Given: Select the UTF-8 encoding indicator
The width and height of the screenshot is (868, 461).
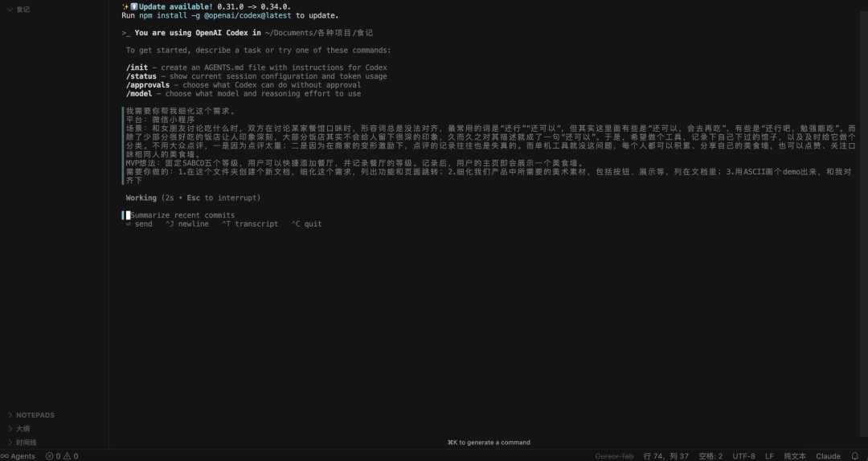Looking at the screenshot, I should point(743,456).
